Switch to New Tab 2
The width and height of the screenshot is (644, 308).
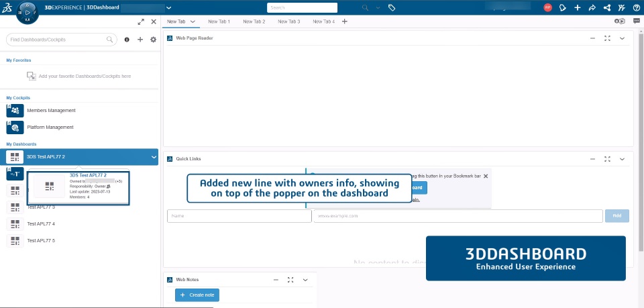point(254,21)
